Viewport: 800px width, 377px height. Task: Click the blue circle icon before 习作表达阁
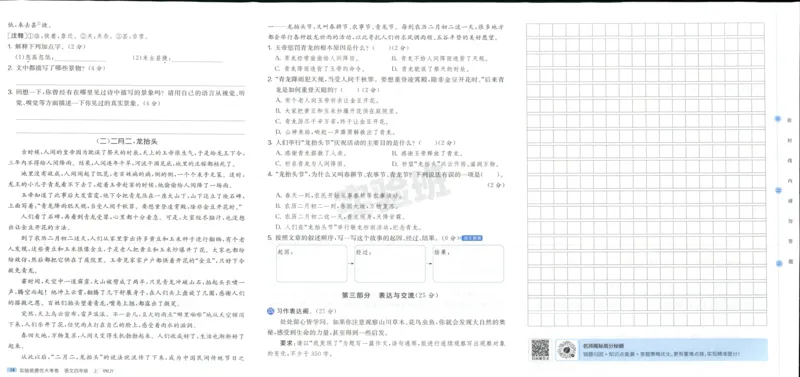coord(270,311)
